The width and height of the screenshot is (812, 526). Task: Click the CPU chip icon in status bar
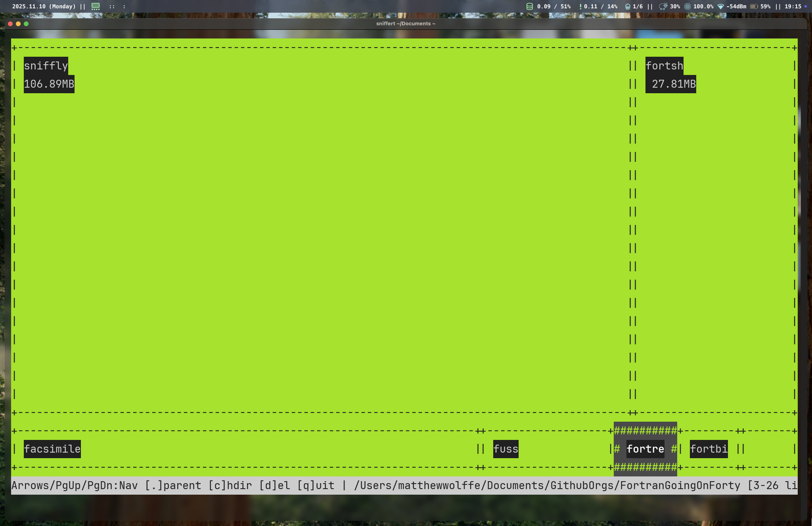click(688, 6)
